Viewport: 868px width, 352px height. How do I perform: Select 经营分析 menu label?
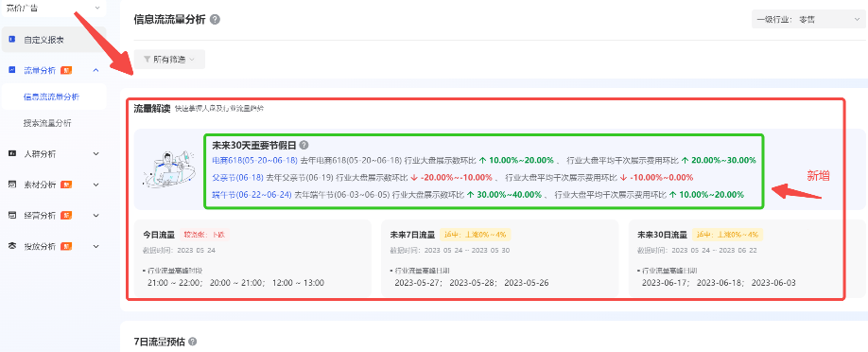40,215
